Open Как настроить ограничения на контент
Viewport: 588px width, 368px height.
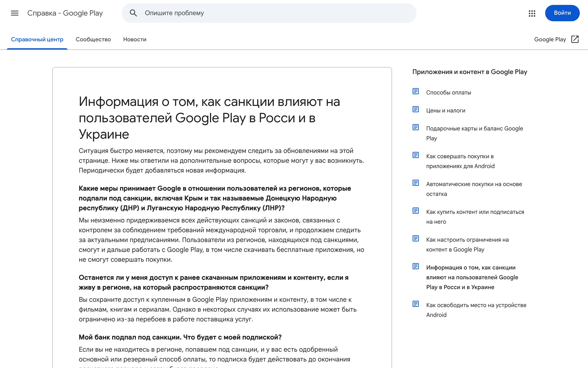point(468,245)
